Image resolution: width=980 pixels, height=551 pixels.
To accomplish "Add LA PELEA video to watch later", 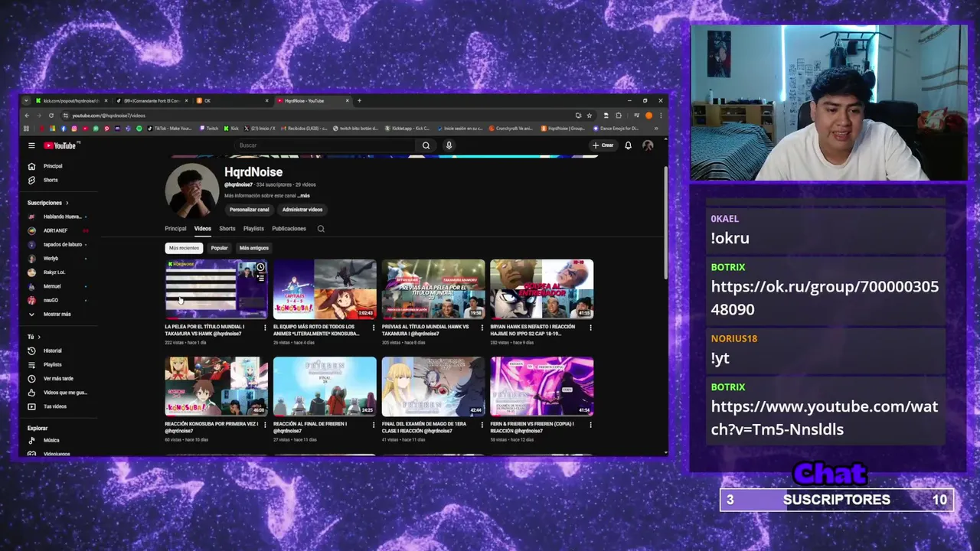I will [x=260, y=267].
